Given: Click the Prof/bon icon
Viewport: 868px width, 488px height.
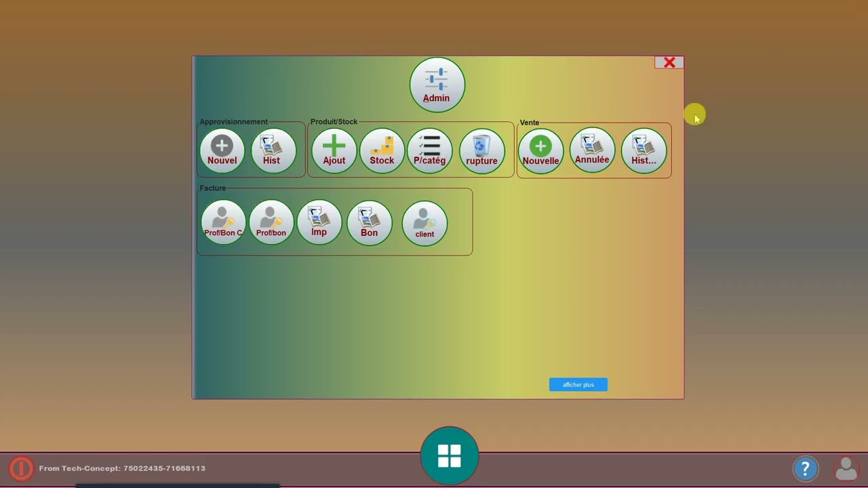Looking at the screenshot, I should coord(271,222).
